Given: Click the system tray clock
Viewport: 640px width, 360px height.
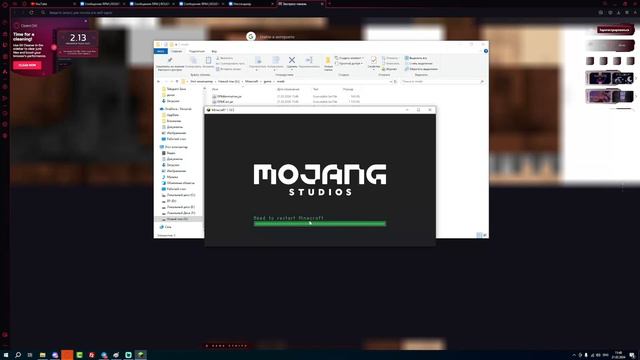Looking at the screenshot, I should [618, 355].
